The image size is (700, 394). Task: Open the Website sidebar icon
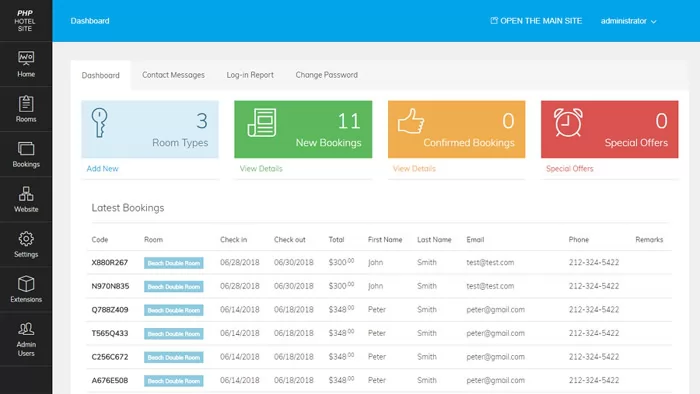pyautogui.click(x=26, y=194)
